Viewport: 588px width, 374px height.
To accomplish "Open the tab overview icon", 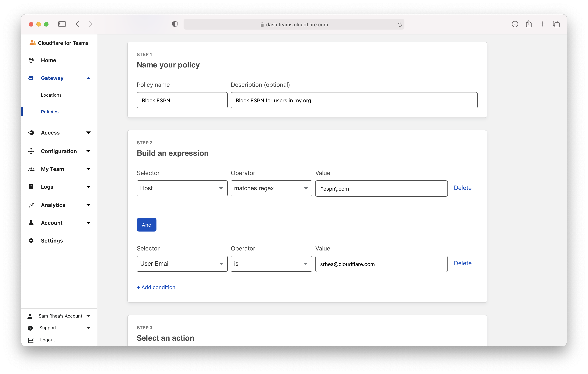I will [x=556, y=24].
